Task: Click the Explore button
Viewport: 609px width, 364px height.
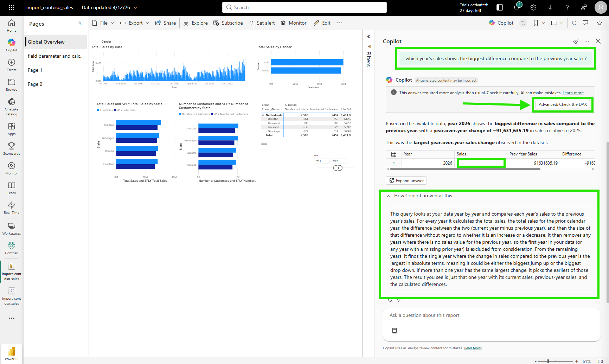Action: 195,23
